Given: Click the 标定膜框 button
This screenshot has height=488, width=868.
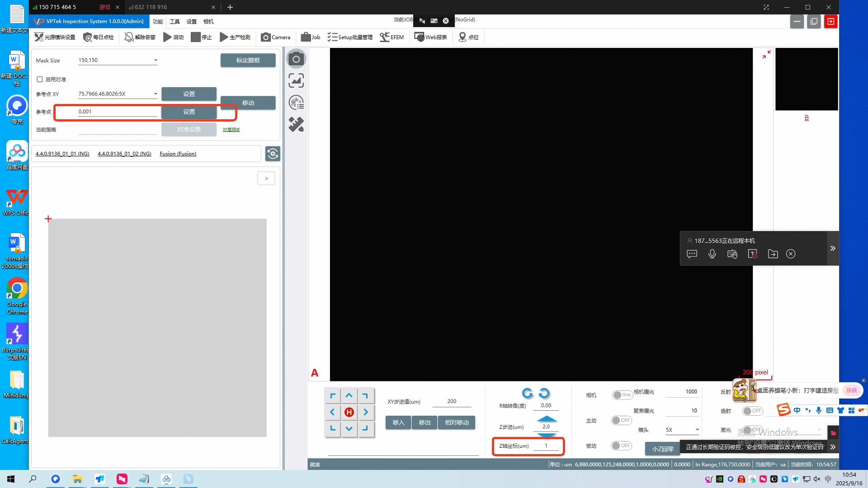Looking at the screenshot, I should [x=248, y=60].
